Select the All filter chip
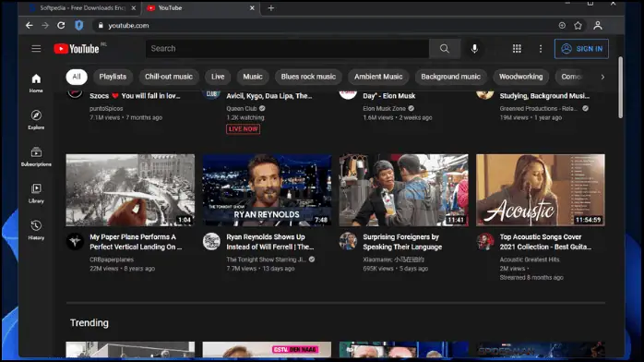The image size is (644, 362). coord(77,77)
